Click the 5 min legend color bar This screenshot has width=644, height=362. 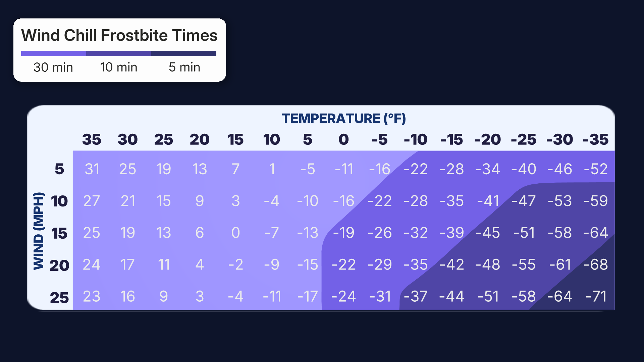(184, 54)
